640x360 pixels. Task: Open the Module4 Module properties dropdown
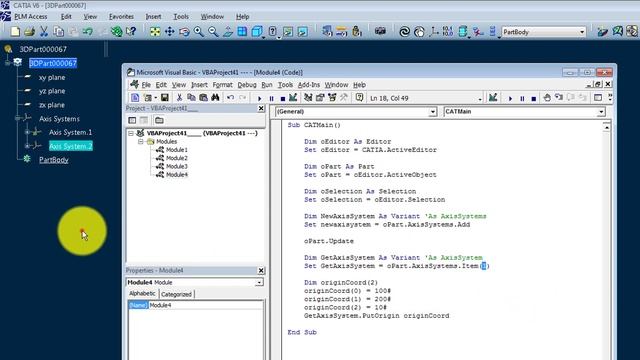click(x=259, y=282)
